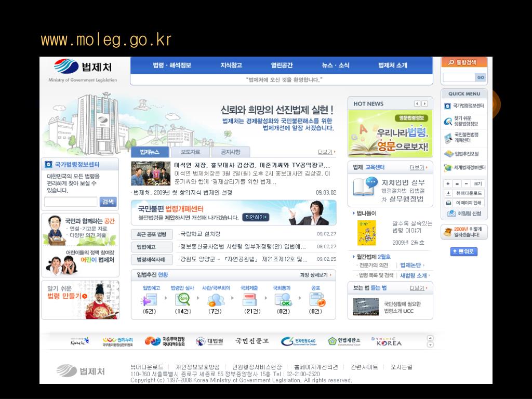Click 뷰어다운로드 in quick menu
This screenshot has width=532, height=399.
[464, 193]
